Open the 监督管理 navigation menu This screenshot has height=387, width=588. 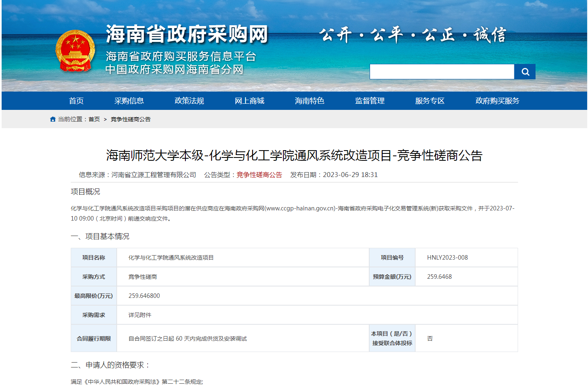(370, 101)
